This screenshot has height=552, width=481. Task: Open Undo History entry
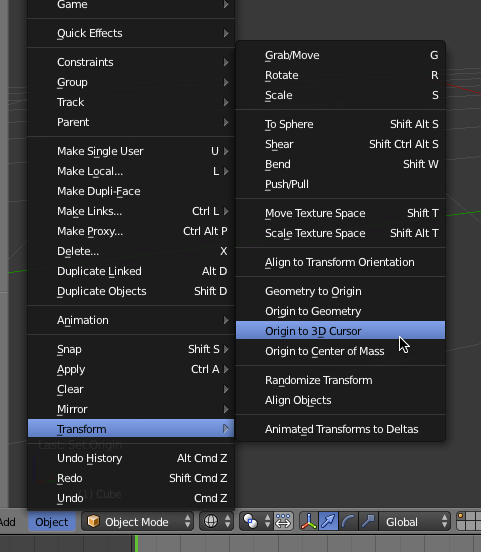click(131, 458)
